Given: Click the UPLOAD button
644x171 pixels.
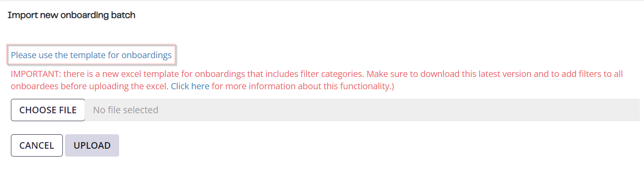Looking at the screenshot, I should pyautogui.click(x=92, y=145).
